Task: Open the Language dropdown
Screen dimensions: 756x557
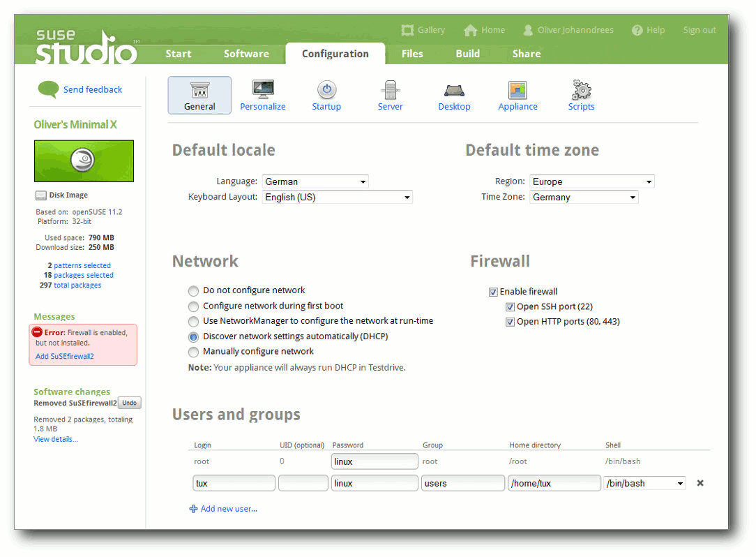Action: coord(315,181)
